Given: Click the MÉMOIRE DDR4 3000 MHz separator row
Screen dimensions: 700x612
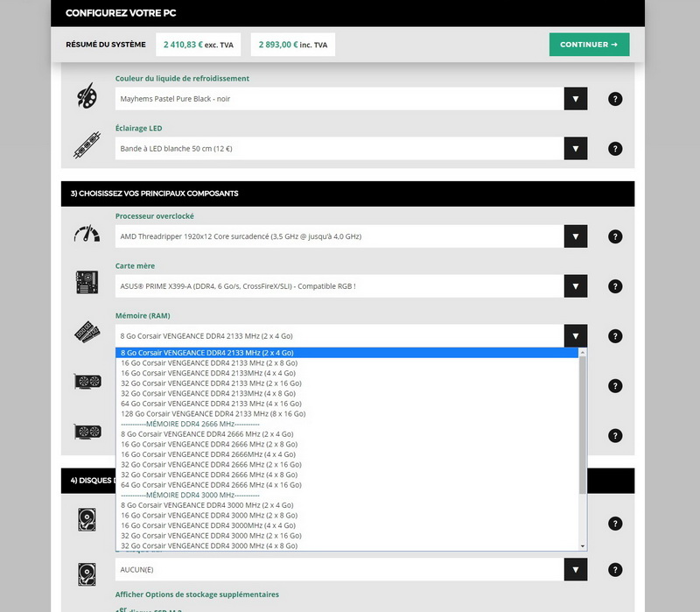Looking at the screenshot, I should pyautogui.click(x=346, y=495).
